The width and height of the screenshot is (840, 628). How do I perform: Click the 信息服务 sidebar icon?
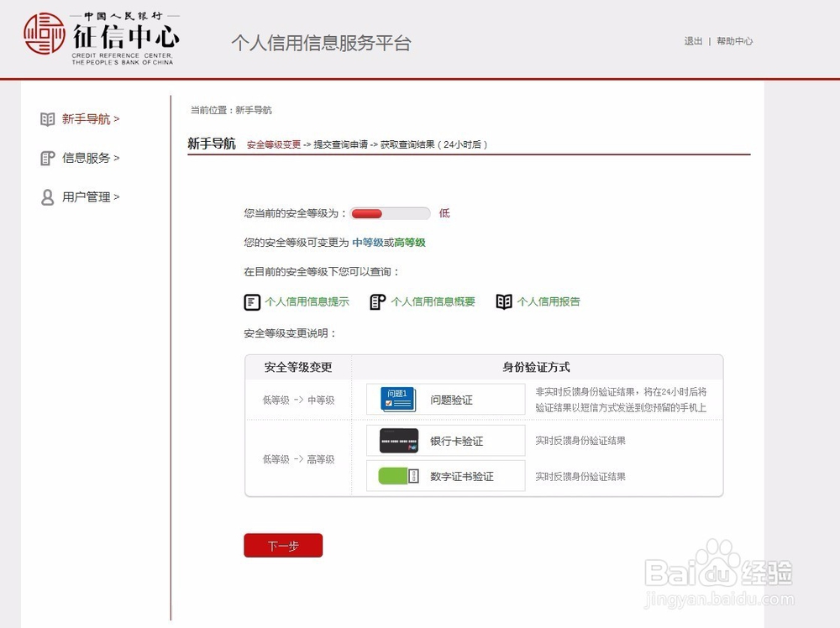(x=46, y=158)
